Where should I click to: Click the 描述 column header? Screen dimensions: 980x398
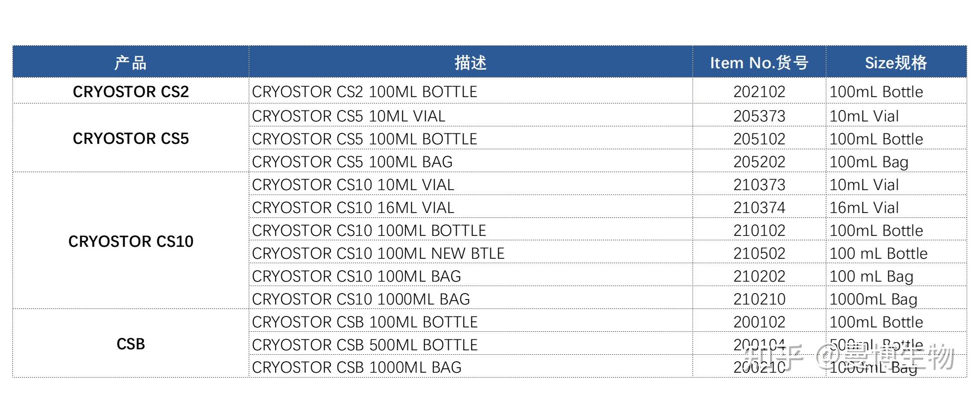coord(470,63)
